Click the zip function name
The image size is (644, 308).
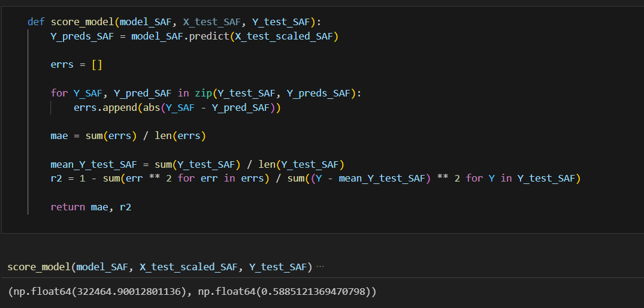pyautogui.click(x=203, y=93)
